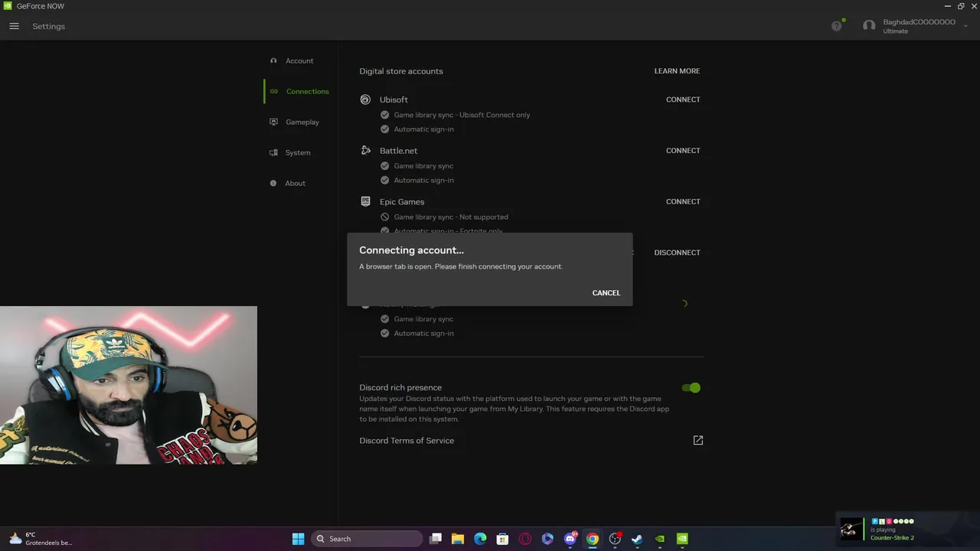980x551 pixels.
Task: Go to the System settings tab
Action: pyautogui.click(x=298, y=152)
